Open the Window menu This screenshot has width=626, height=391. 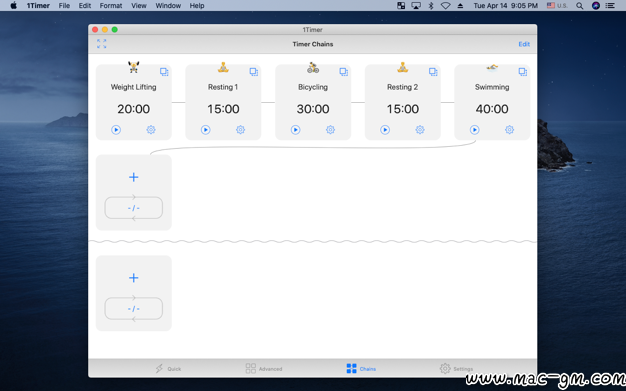coord(168,6)
